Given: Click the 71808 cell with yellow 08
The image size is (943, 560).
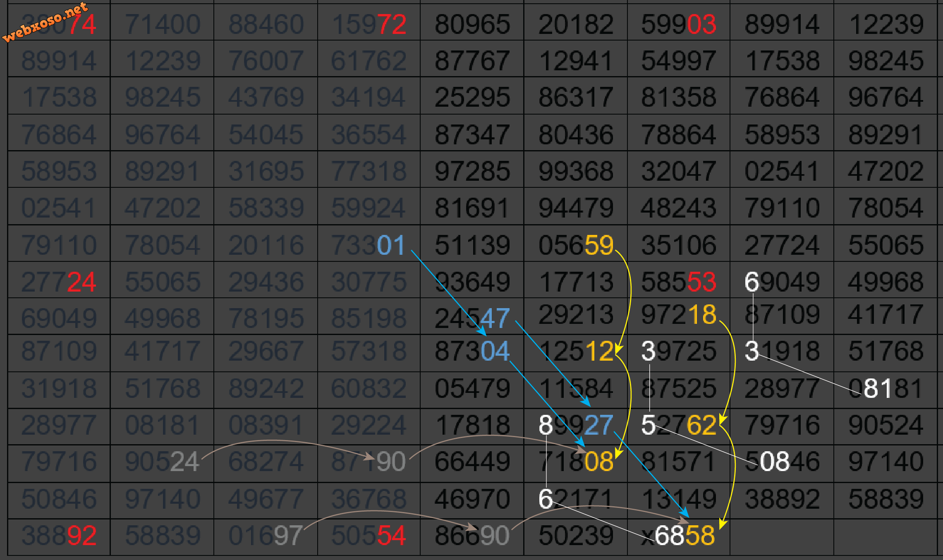Looking at the screenshot, I should 576,461.
